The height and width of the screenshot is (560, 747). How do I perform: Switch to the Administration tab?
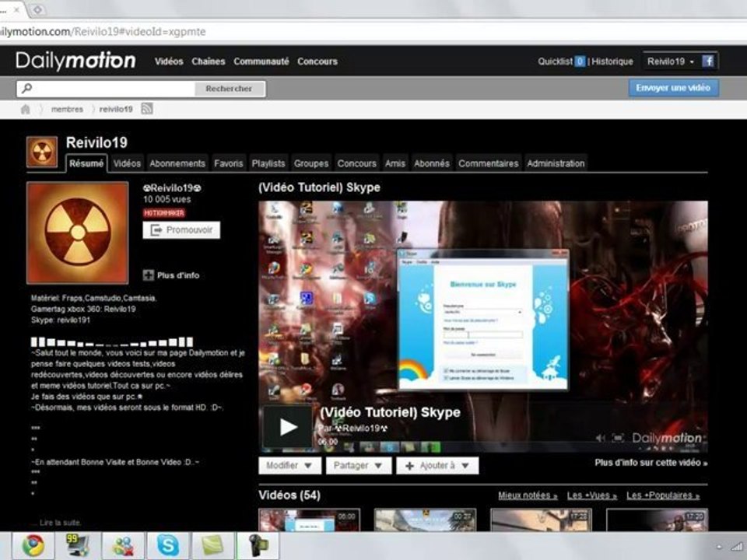(x=556, y=163)
